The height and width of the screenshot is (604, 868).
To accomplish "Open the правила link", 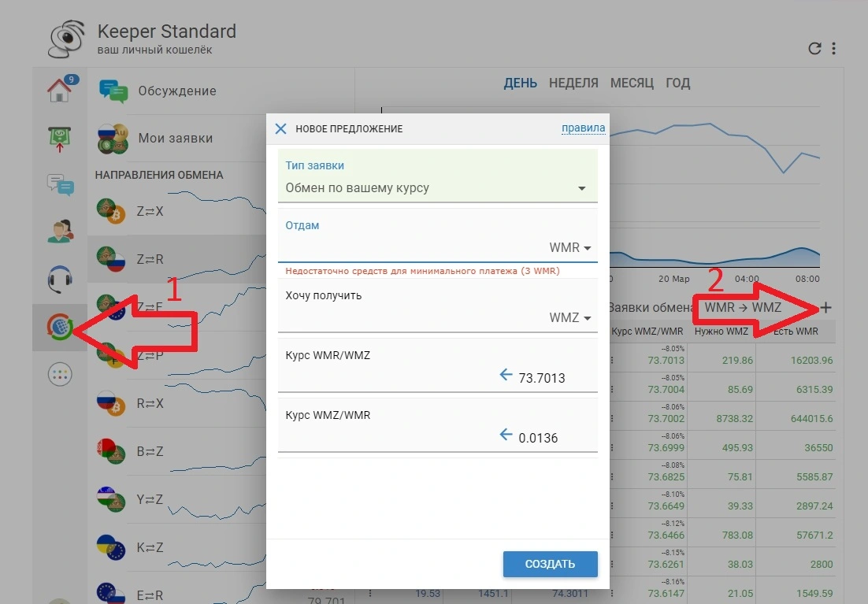I will coord(584,128).
